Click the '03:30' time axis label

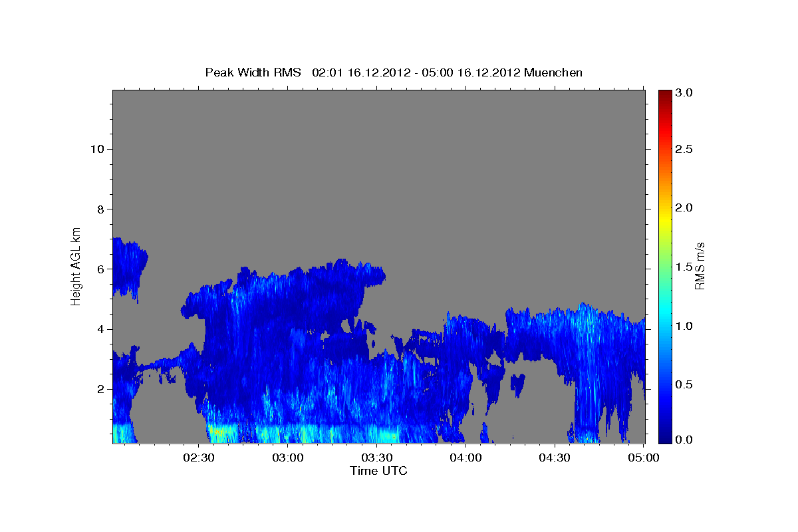tap(377, 458)
